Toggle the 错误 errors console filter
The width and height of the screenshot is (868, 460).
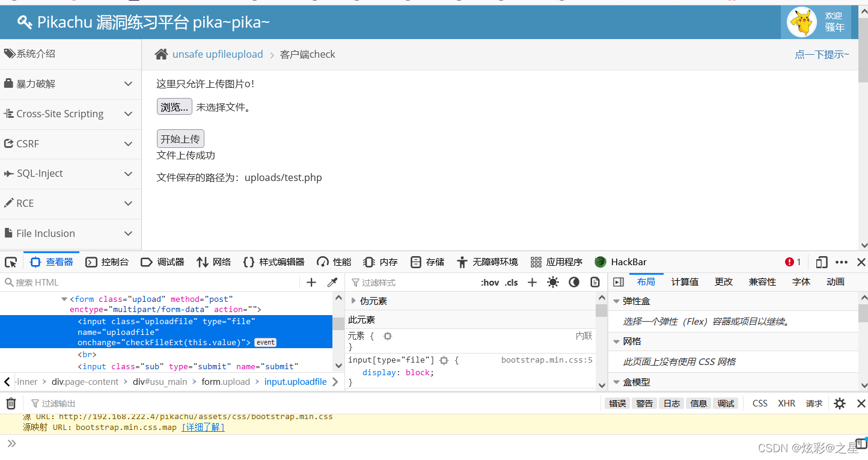617,403
